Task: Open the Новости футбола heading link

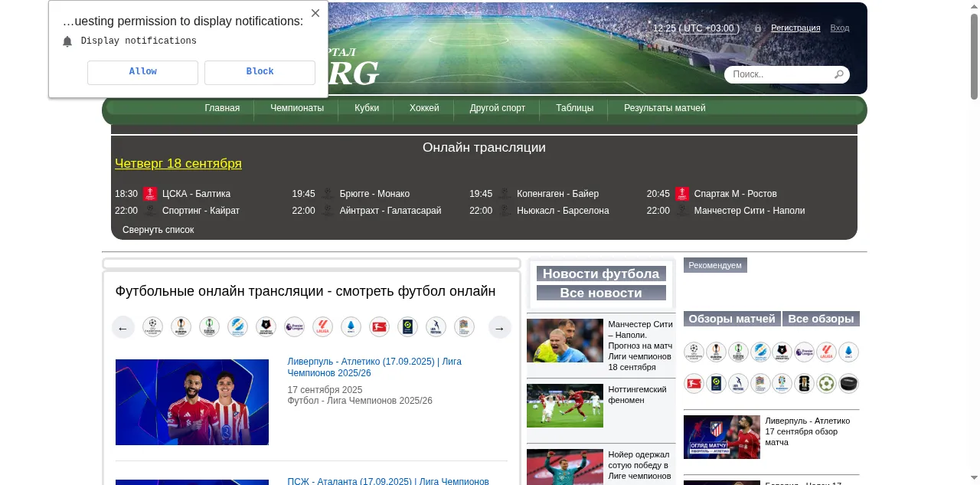Action: coord(601,274)
